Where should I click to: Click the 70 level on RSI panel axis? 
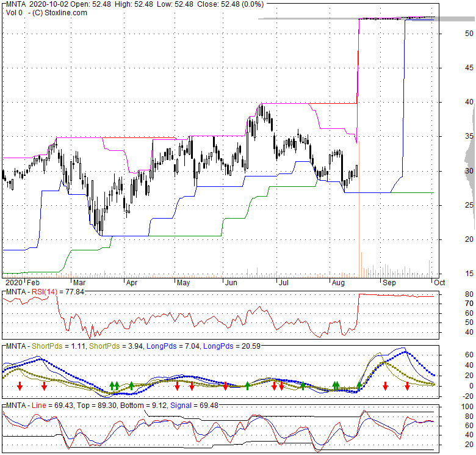[469, 304]
